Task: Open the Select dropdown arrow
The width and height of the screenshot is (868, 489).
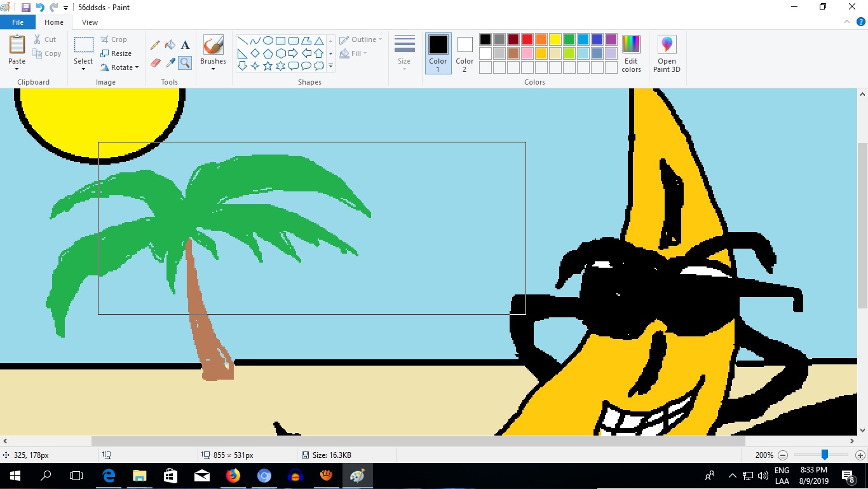Action: point(83,69)
